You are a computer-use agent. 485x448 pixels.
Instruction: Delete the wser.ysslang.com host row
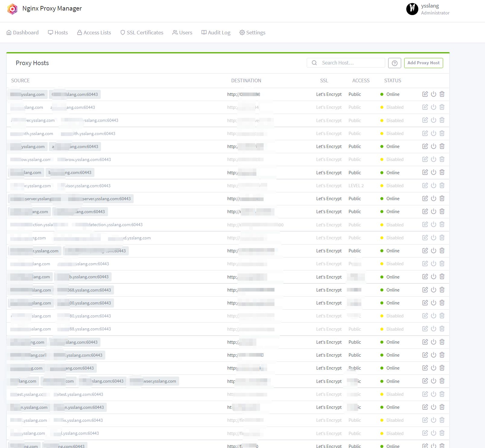click(442, 381)
